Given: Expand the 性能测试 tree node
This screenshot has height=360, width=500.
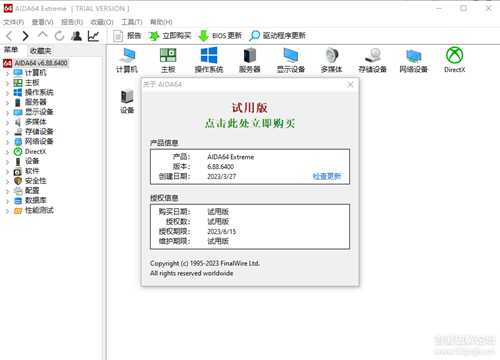Looking at the screenshot, I should pyautogui.click(x=7, y=211).
